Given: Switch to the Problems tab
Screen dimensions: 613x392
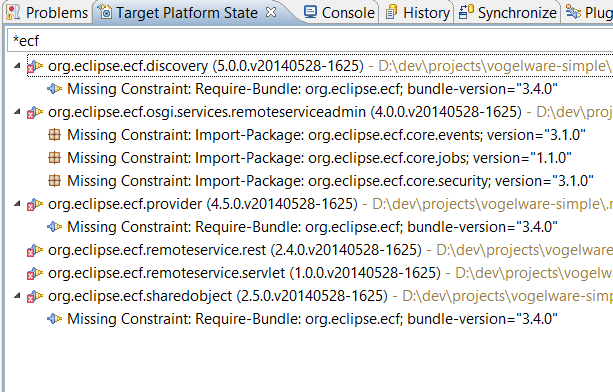Looking at the screenshot, I should click(x=48, y=13).
